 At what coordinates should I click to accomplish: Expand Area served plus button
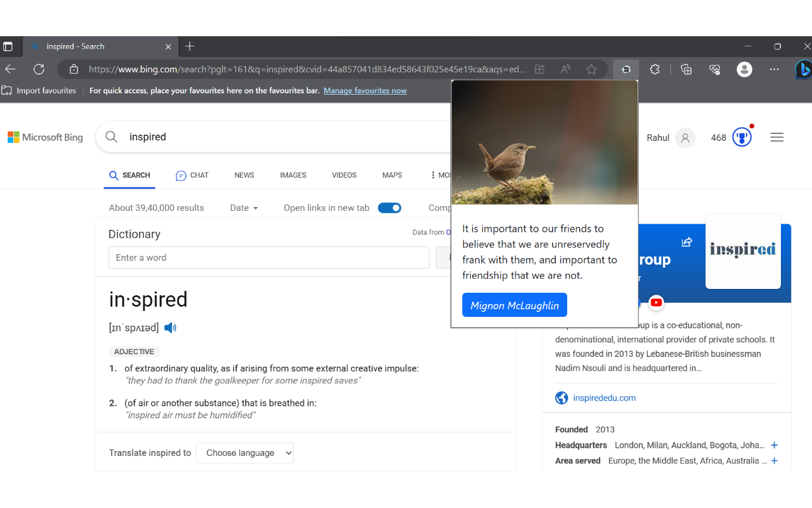pyautogui.click(x=774, y=461)
